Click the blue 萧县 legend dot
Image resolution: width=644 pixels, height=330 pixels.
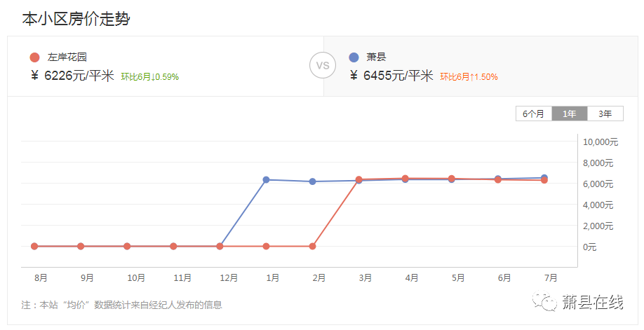[354, 58]
